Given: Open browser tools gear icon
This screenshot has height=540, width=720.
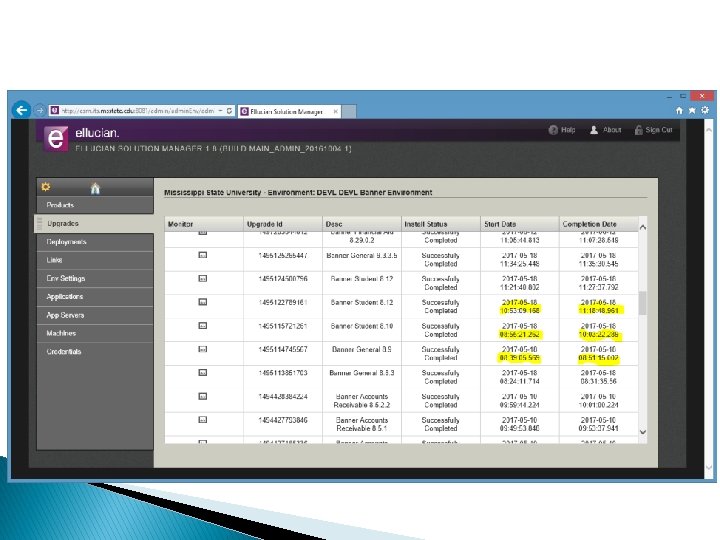Looking at the screenshot, I should (x=705, y=110).
